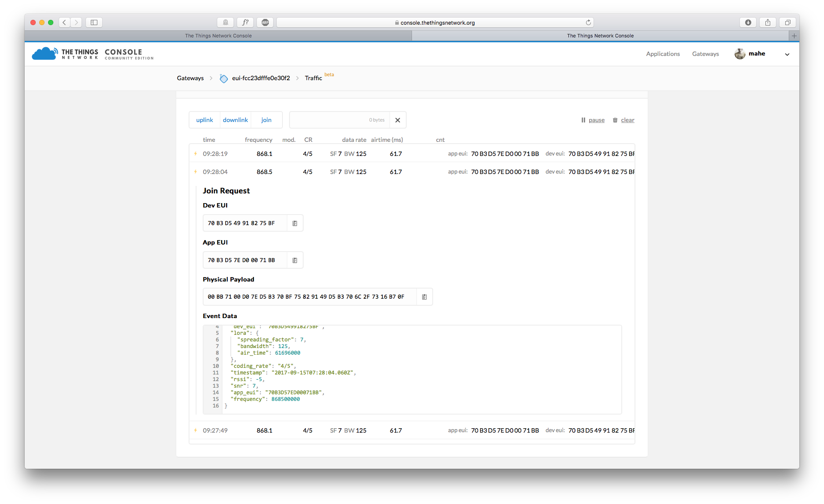The height and width of the screenshot is (504, 824).
Task: Reload the page with the refresh icon
Action: 588,22
